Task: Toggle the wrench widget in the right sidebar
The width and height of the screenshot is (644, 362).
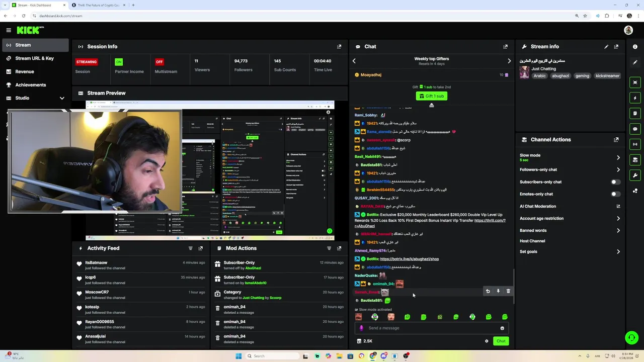Action: click(x=635, y=175)
